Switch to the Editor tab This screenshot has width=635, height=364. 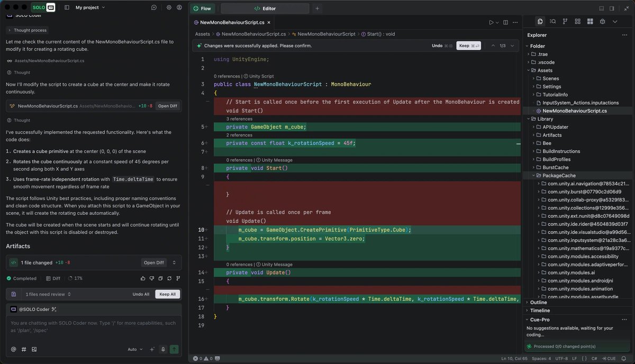click(265, 8)
